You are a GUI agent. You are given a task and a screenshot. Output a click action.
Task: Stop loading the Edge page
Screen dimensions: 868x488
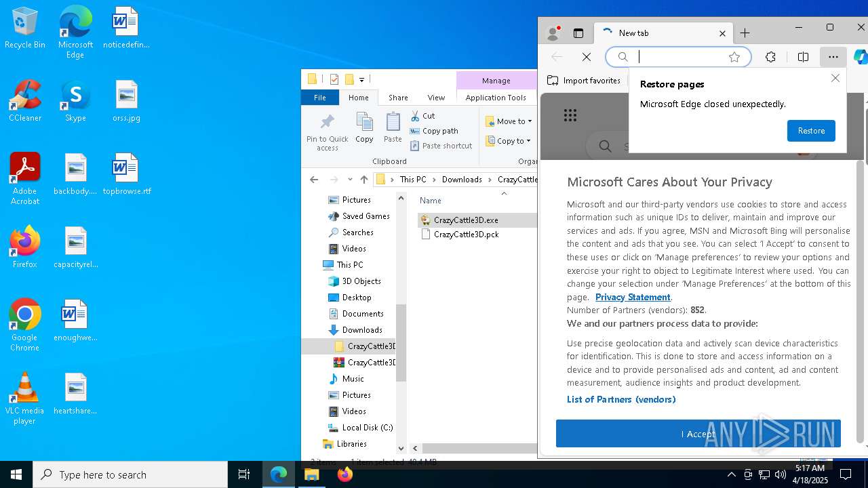(587, 57)
